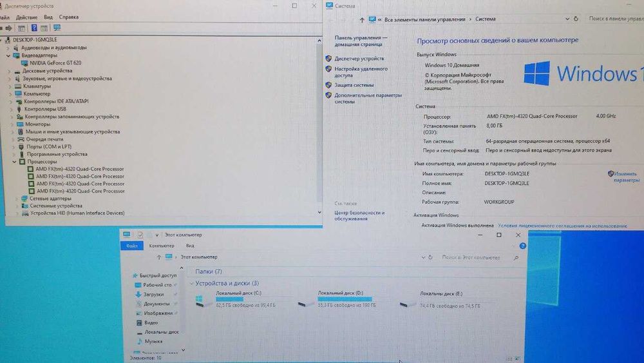Open the Компьютер ribbon tab in Explorer
The width and height of the screenshot is (644, 363).
tap(162, 246)
